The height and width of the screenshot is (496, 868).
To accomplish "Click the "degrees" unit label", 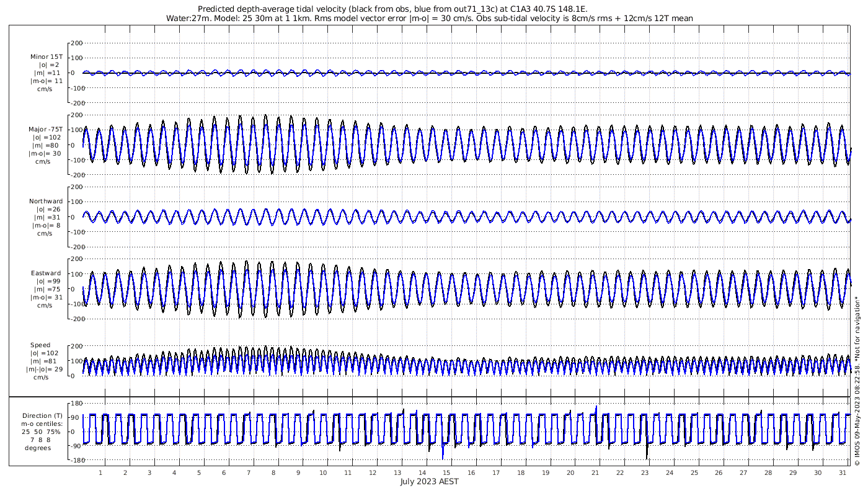I will click(x=38, y=448).
